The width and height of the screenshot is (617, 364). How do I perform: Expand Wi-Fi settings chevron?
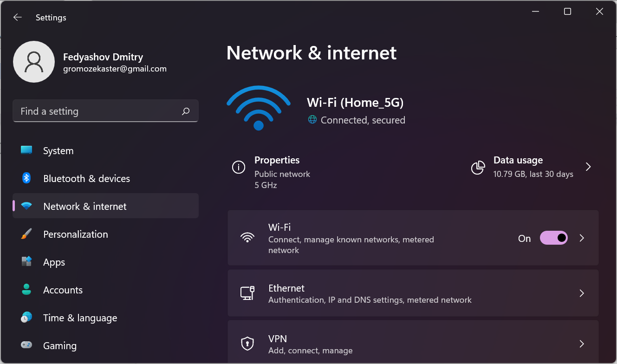click(582, 238)
